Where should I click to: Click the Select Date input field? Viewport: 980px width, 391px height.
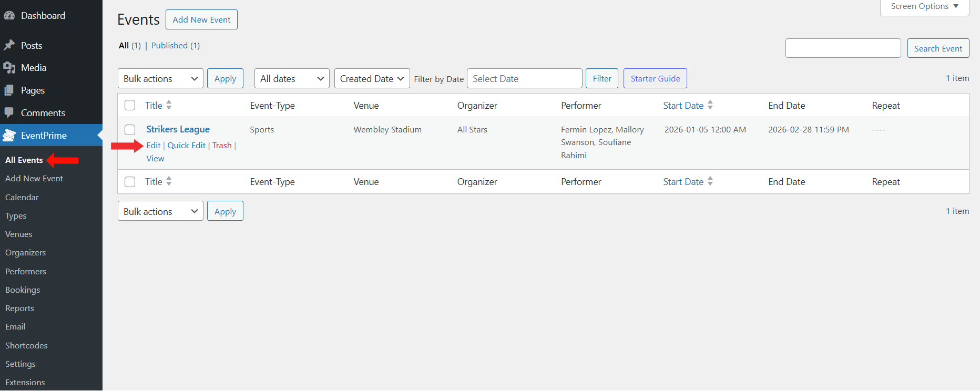click(524, 79)
